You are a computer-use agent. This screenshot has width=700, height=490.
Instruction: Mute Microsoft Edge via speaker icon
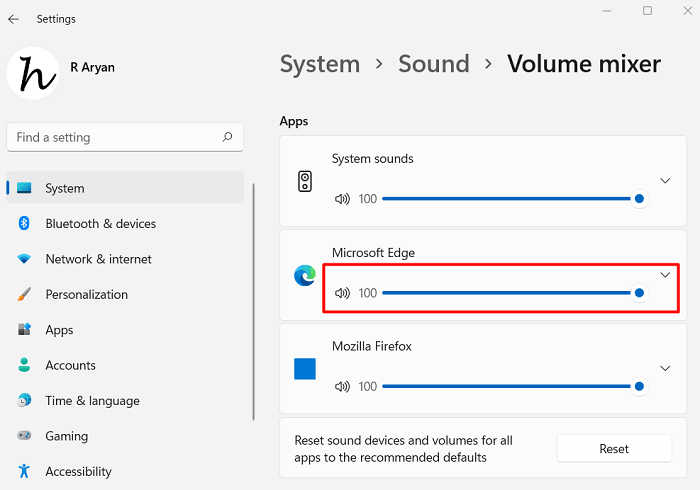click(x=342, y=293)
